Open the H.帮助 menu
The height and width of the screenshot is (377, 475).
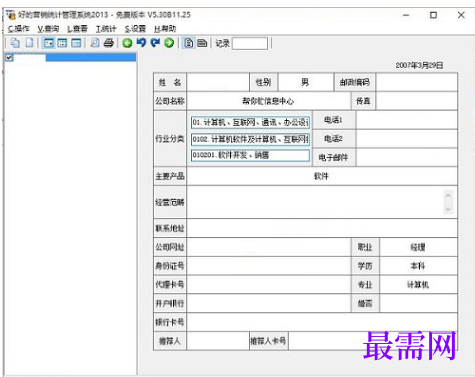click(x=165, y=29)
